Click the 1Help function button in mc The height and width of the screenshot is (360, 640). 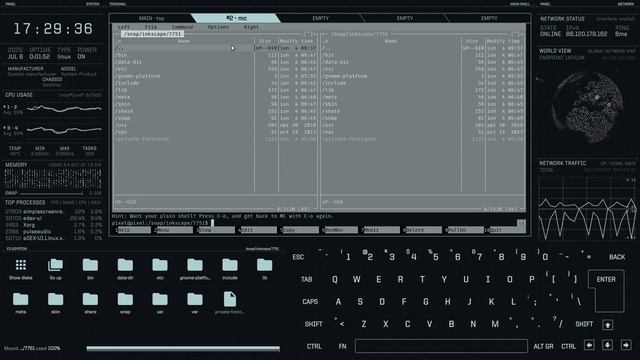click(x=133, y=230)
